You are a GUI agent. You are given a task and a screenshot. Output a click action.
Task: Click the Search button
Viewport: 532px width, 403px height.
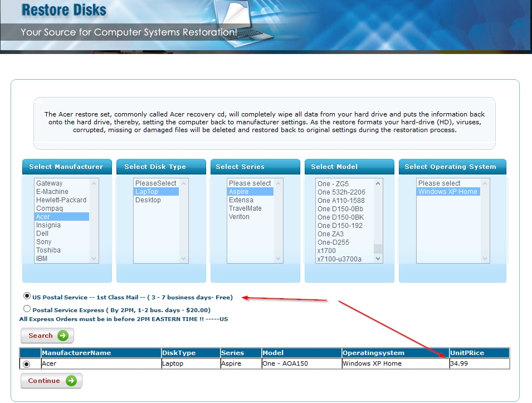[47, 336]
